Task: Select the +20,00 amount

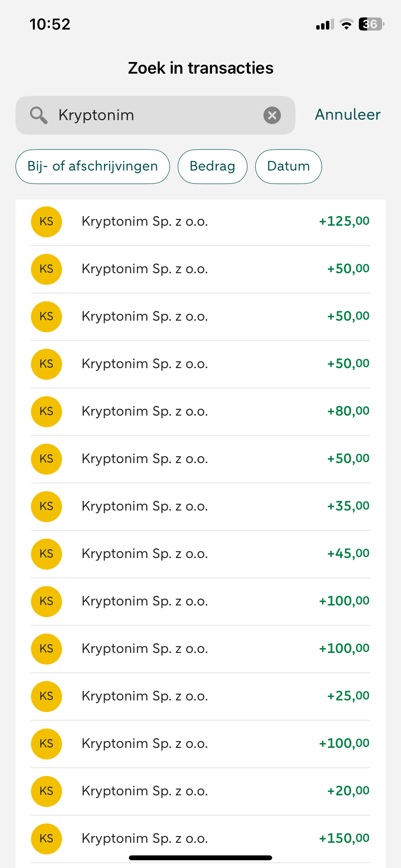Action: (348, 791)
